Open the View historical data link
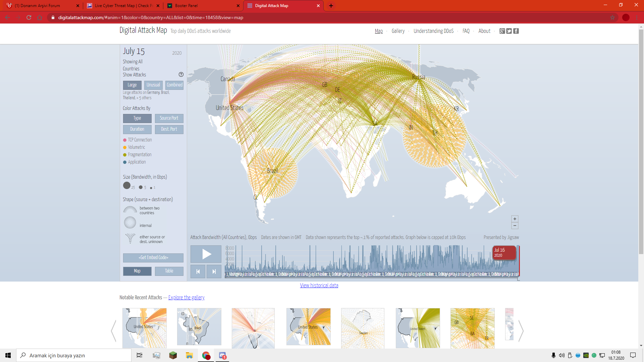This screenshot has width=644, height=362. pos(319,286)
